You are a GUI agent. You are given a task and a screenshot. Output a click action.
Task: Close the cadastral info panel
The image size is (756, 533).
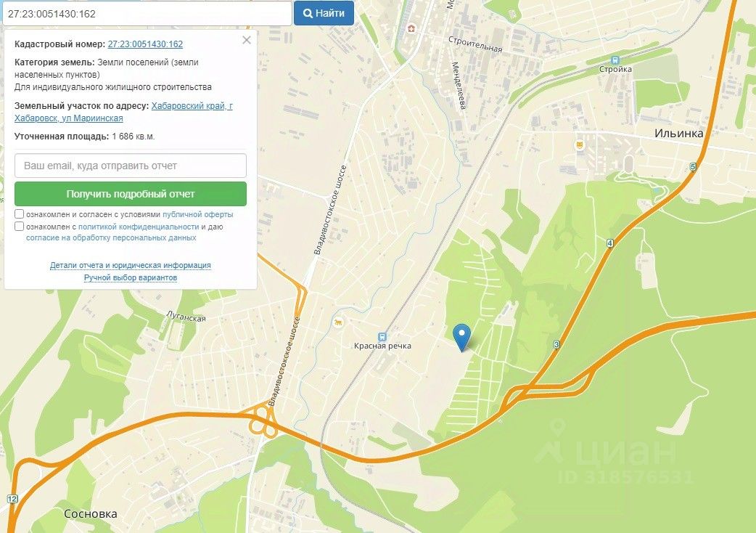click(x=247, y=40)
